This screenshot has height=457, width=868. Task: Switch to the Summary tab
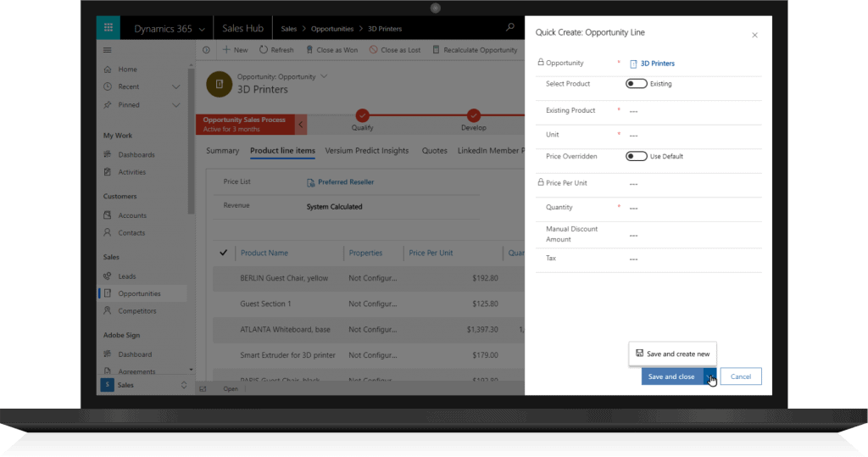pos(223,151)
